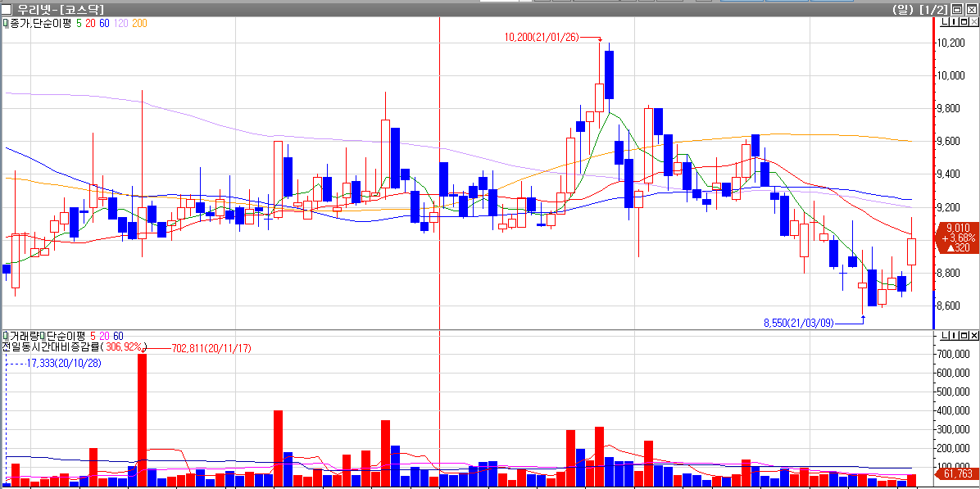This screenshot has height=489, width=980.
Task: Click the 8,600 price axis label
Action: point(950,306)
